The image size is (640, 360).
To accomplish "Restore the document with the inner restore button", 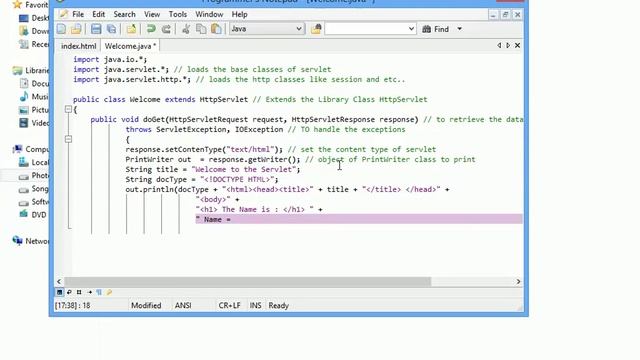I will (505, 15).
